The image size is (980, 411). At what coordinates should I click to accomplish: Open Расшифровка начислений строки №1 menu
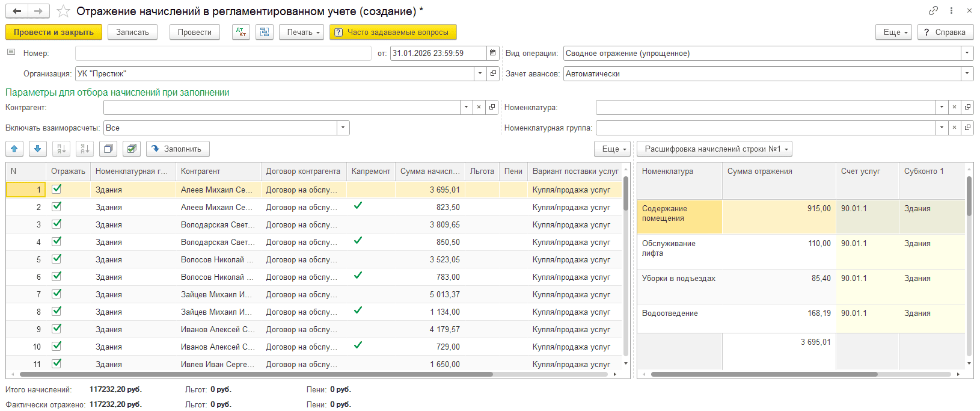pos(714,149)
